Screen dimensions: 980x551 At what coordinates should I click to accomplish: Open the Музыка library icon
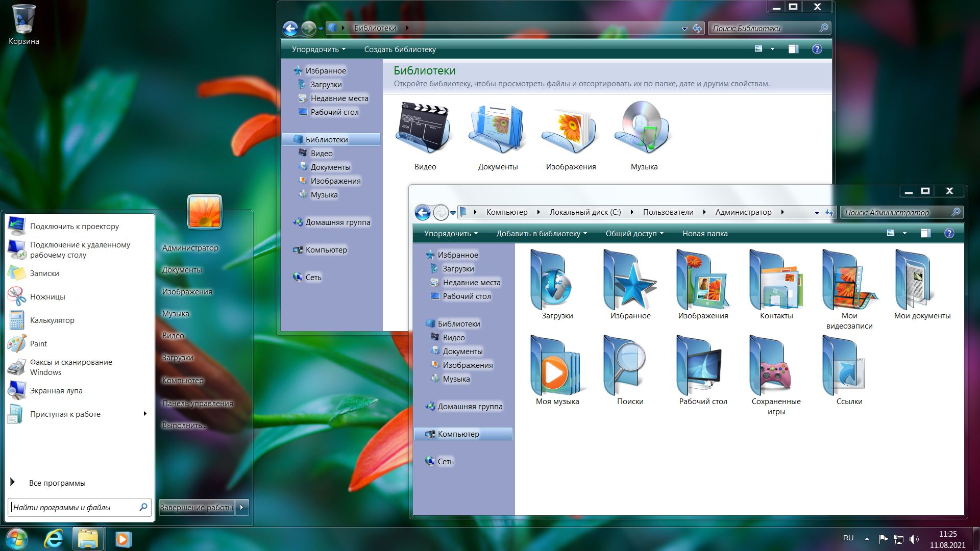[644, 129]
